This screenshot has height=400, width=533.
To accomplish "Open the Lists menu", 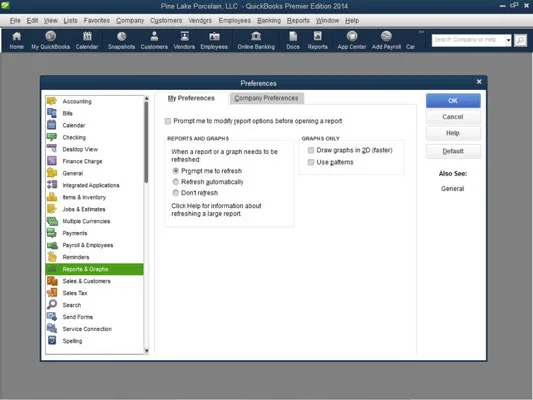I will [x=70, y=21].
